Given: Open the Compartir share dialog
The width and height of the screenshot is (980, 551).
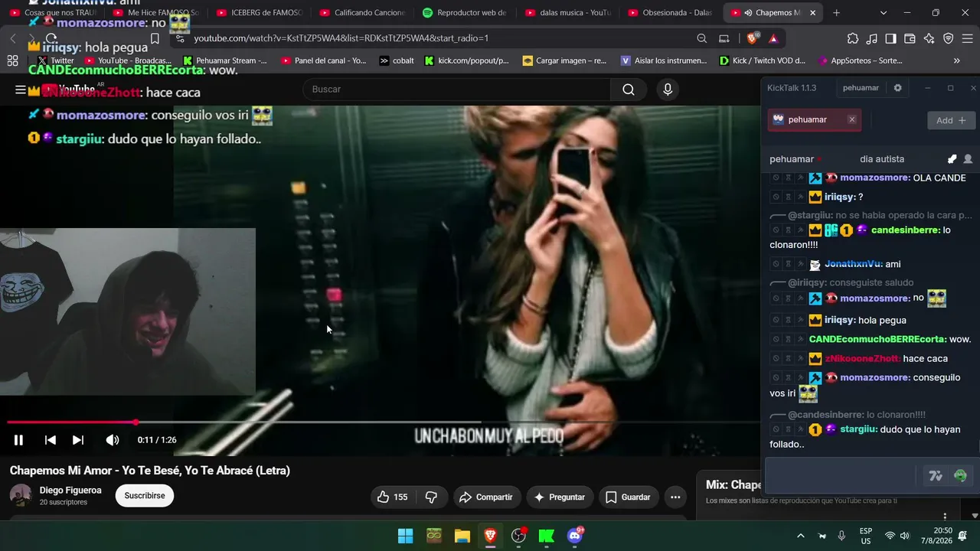Looking at the screenshot, I should pos(485,497).
